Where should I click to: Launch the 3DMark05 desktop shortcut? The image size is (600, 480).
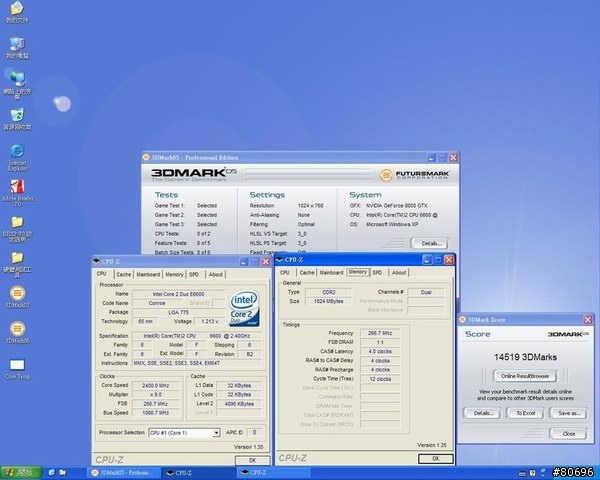point(17,297)
